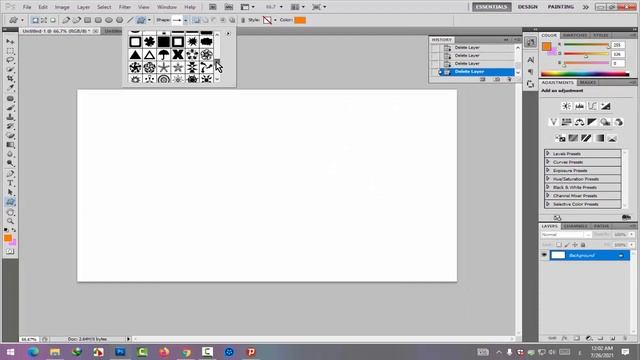The image size is (640, 360).
Task: Enable Fill Pixels mode in options bar
Action: 53,20
